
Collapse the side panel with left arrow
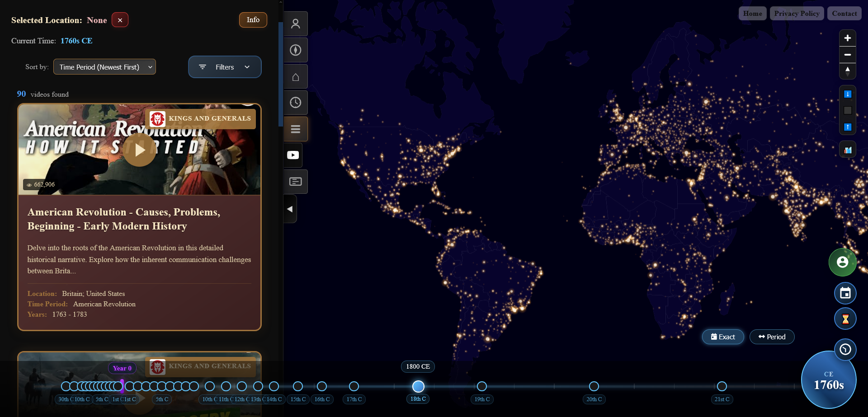pos(290,209)
